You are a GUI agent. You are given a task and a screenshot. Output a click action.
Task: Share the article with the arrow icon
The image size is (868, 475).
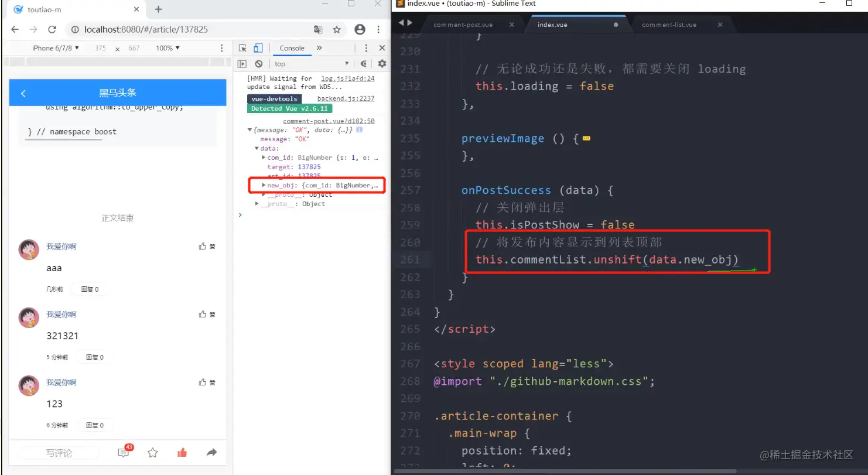[x=212, y=453]
